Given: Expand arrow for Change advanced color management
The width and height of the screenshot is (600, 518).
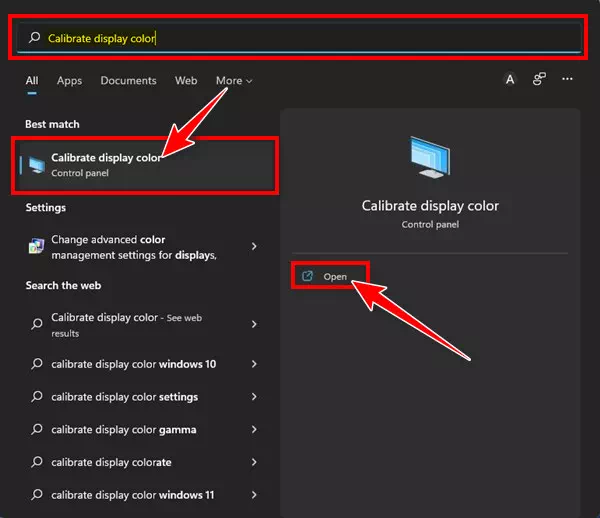Looking at the screenshot, I should 254,246.
